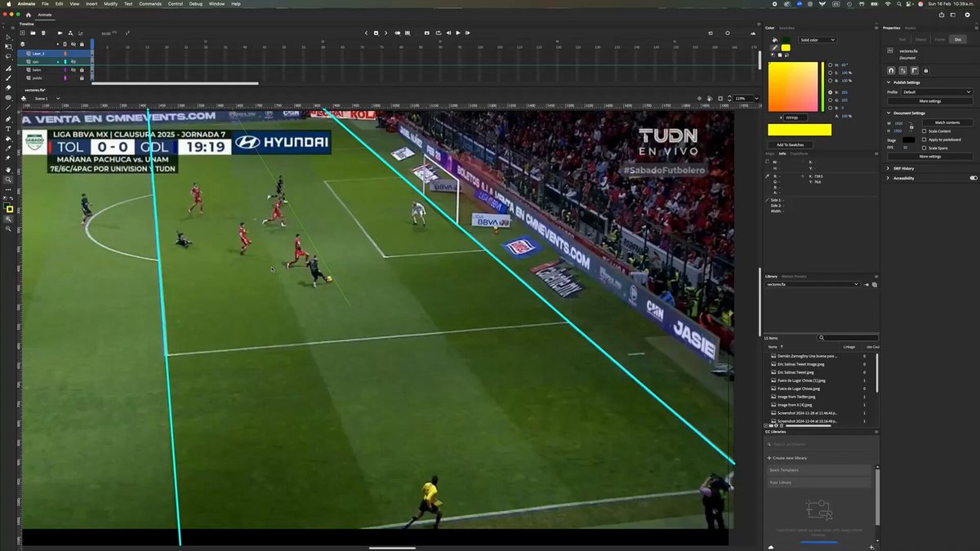Add a new layer in Timeline
The image size is (980, 551).
click(22, 33)
